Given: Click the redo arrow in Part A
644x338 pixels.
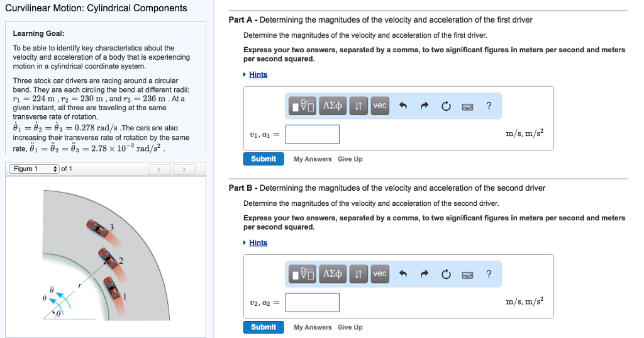Looking at the screenshot, I should pyautogui.click(x=425, y=106).
